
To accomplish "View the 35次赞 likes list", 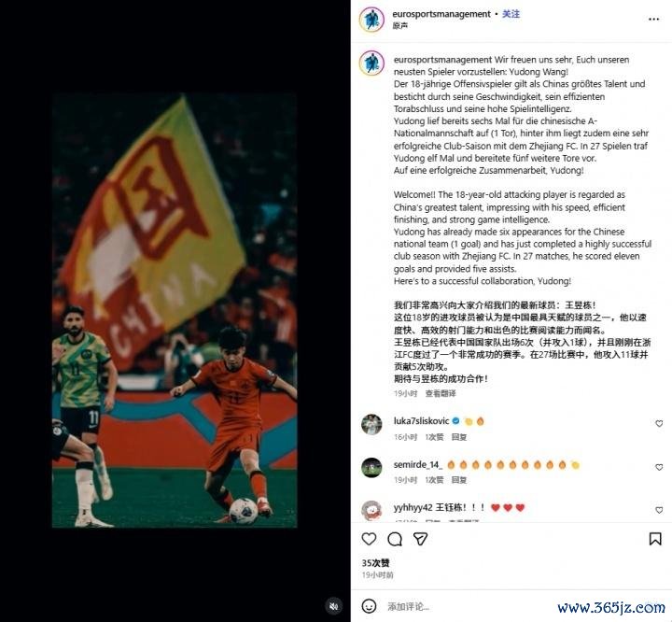I will coord(375,563).
